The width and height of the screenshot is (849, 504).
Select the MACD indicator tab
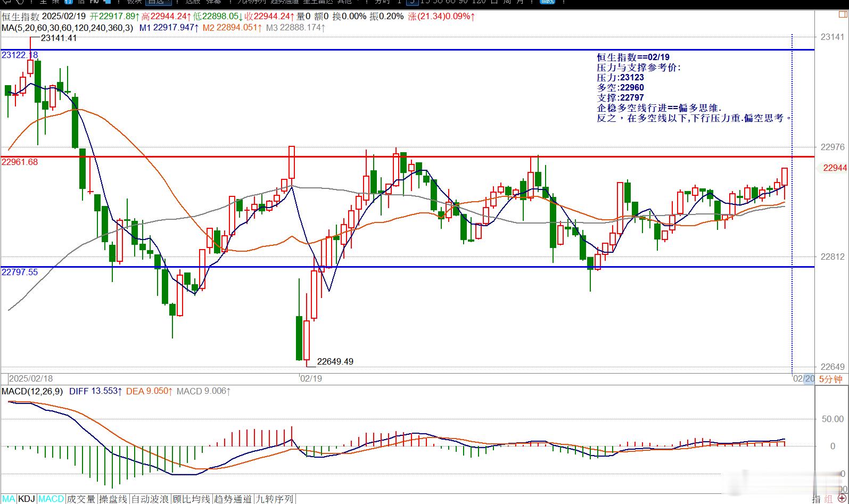click(x=51, y=499)
